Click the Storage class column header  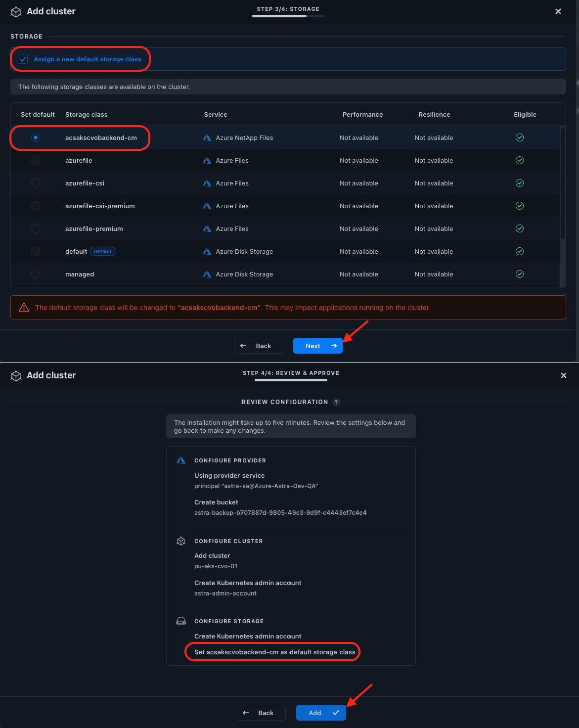86,114
